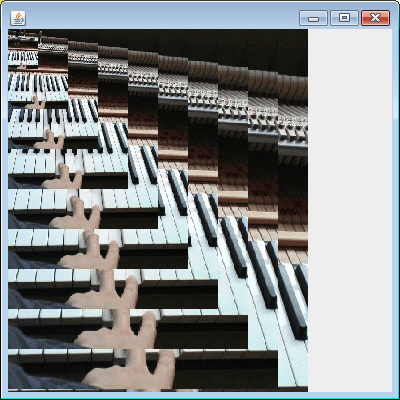Viewport: 400px width, 400px height.
Task: Click the black keys in the second-smallest tile
Action: 37,83
